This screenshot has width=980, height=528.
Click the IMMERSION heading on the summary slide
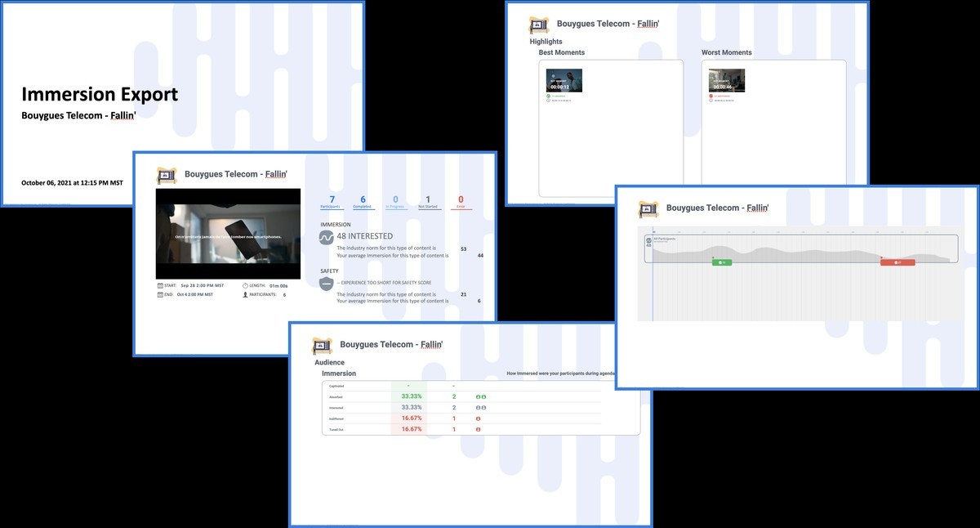click(335, 224)
